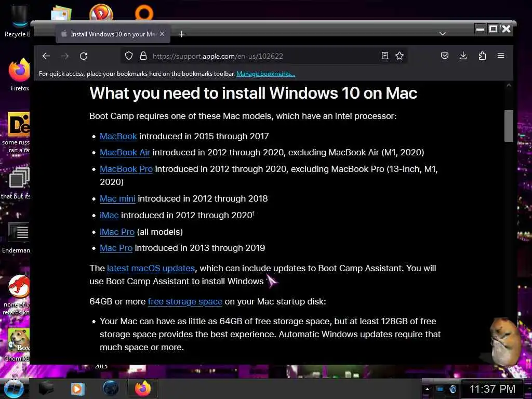This screenshot has height=399, width=532.
Task: Open the Firefox extensions puzzle icon
Action: [482, 56]
